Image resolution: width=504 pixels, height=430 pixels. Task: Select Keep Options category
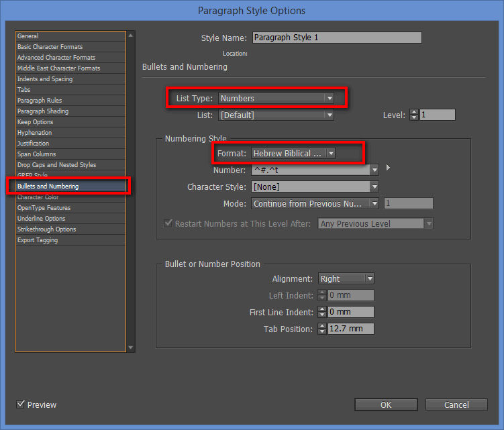coord(70,122)
